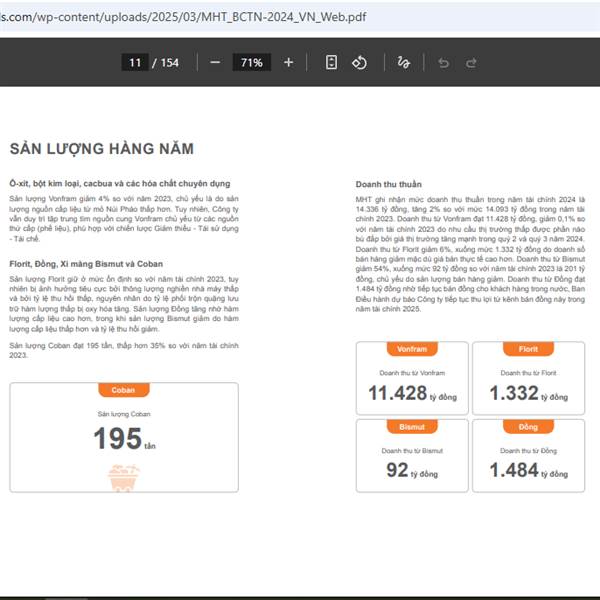Click the zoom in plus button
This screenshot has width=600, height=600.
tap(289, 62)
